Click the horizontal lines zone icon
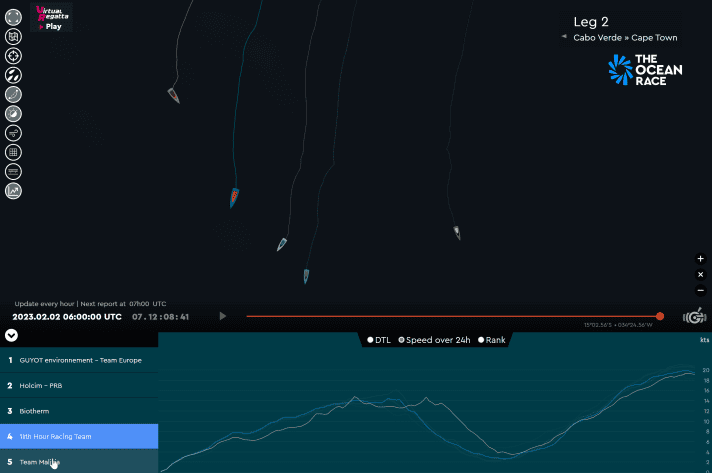Viewport: 712px width, 473px height. pyautogui.click(x=13, y=172)
